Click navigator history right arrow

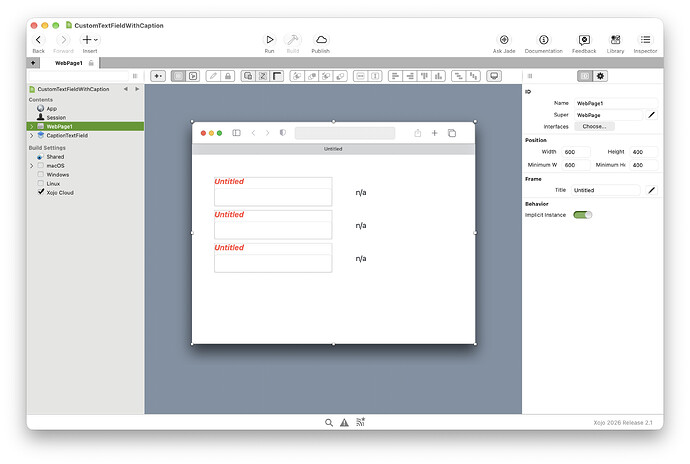[x=137, y=89]
